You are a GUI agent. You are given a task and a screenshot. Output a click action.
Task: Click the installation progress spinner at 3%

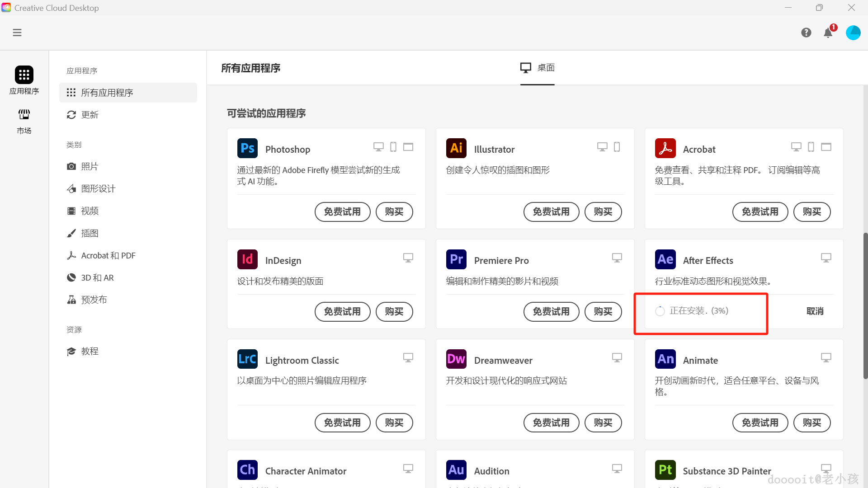tap(660, 311)
